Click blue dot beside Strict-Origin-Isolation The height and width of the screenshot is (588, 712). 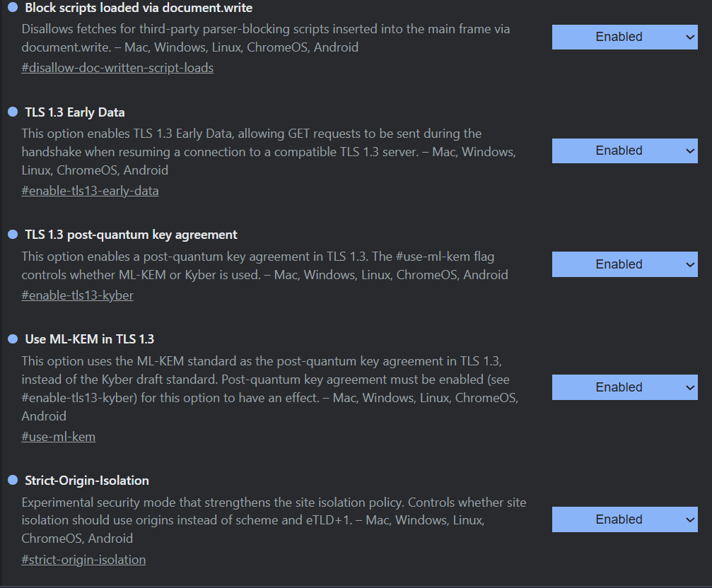pos(12,481)
